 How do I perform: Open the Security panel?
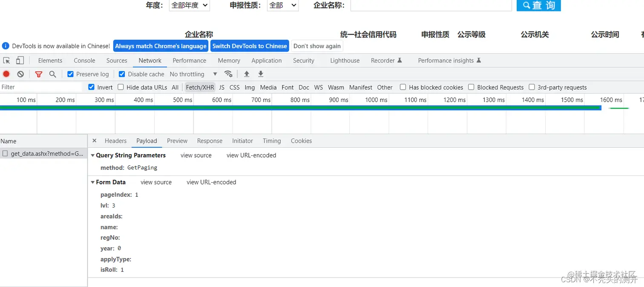pos(304,60)
